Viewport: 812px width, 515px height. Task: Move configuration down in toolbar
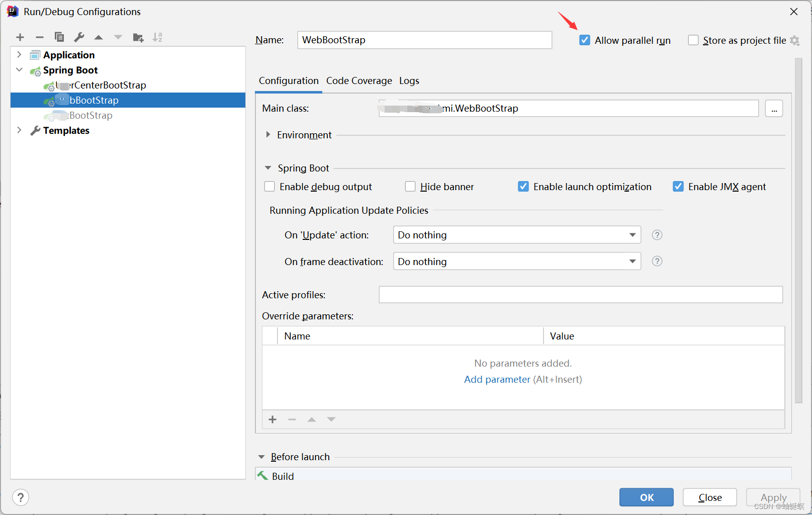(x=118, y=37)
